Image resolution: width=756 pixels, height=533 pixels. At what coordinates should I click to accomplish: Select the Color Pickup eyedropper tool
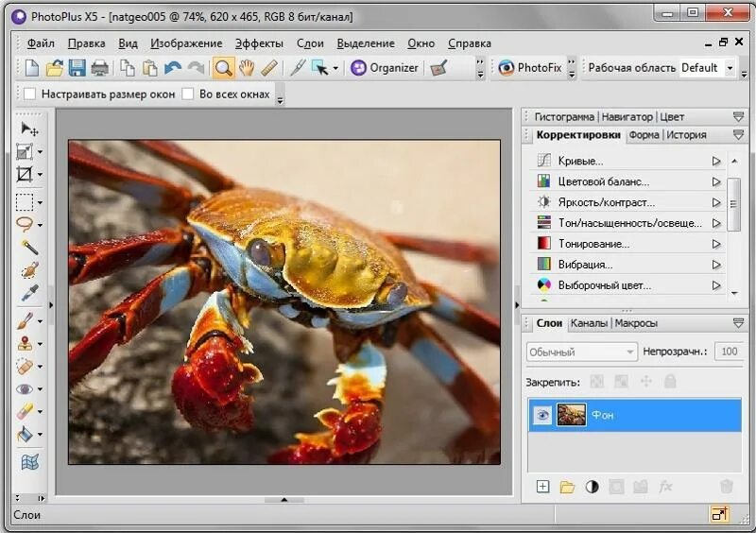pyautogui.click(x=29, y=292)
